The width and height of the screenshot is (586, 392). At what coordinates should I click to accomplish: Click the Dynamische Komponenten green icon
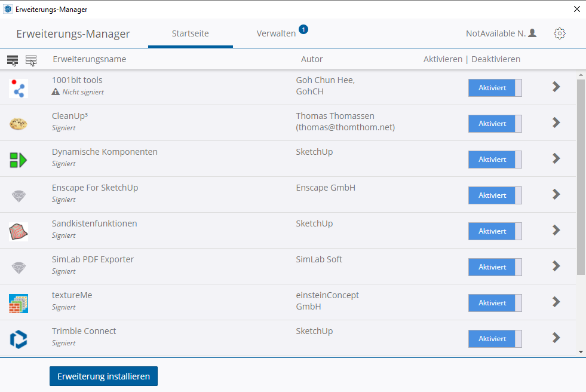tap(19, 160)
